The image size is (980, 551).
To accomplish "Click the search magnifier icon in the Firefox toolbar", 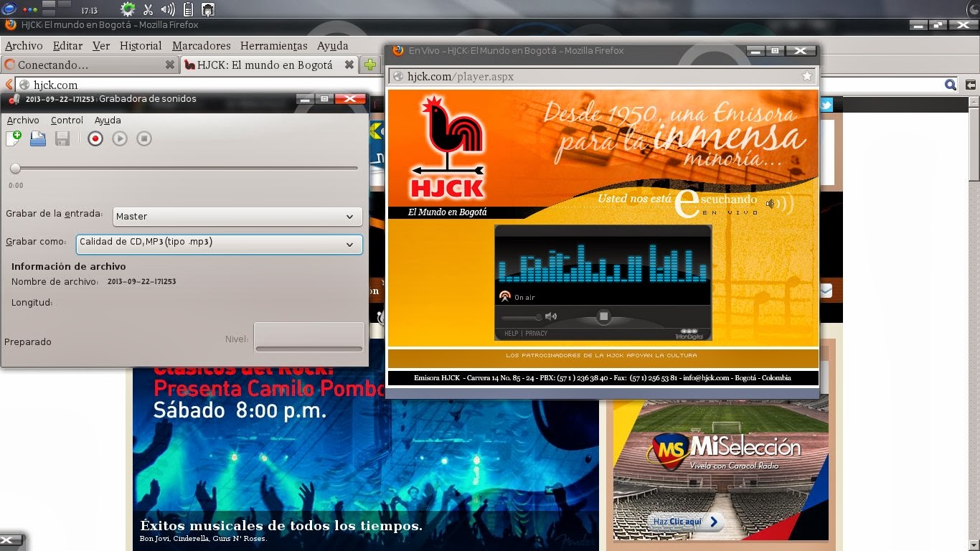I will [x=951, y=85].
